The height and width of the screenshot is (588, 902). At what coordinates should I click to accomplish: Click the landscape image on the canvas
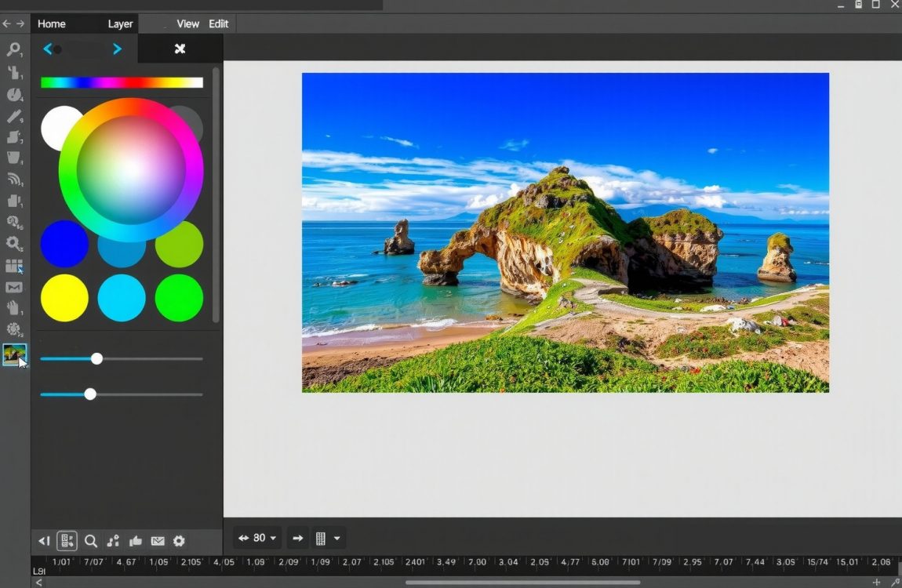tap(565, 233)
